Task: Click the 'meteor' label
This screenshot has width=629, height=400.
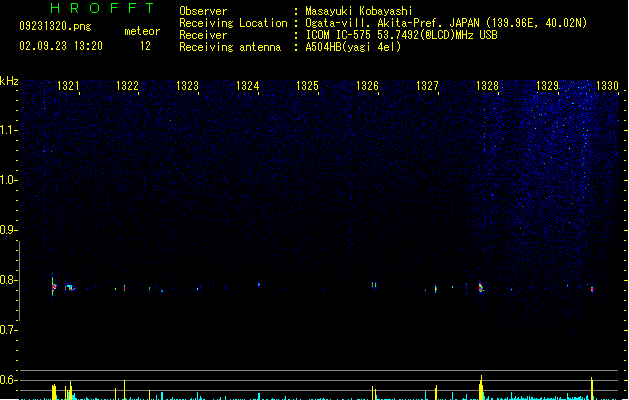Action: [x=142, y=31]
